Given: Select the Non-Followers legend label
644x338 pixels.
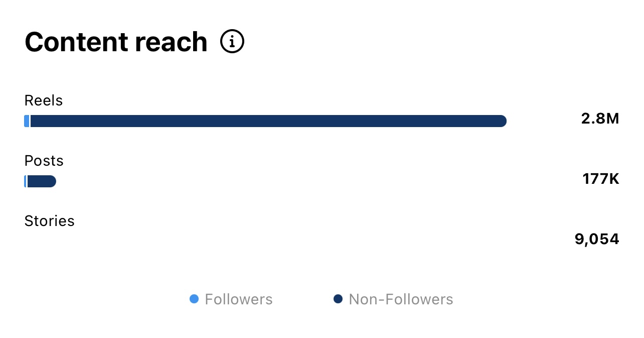Looking at the screenshot, I should (x=401, y=299).
